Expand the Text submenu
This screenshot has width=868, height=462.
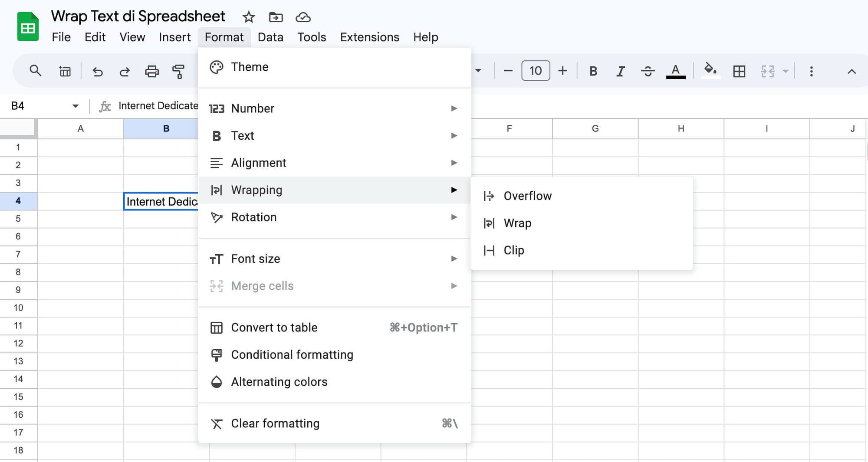click(x=334, y=136)
